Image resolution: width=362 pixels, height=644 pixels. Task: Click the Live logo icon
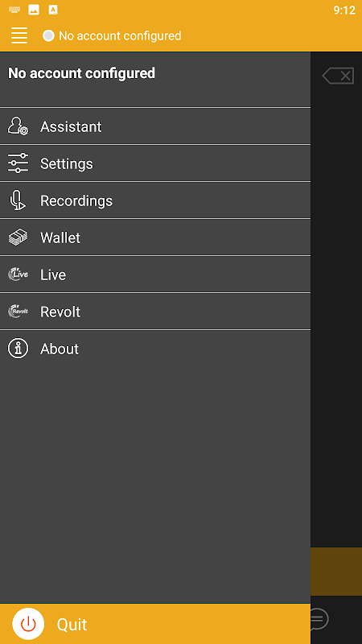pyautogui.click(x=18, y=275)
